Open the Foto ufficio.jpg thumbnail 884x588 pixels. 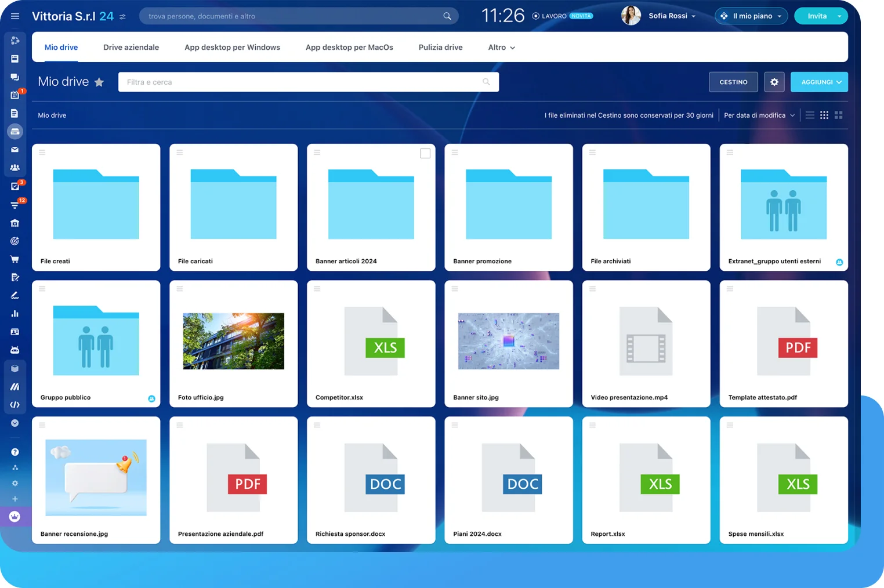click(x=233, y=341)
